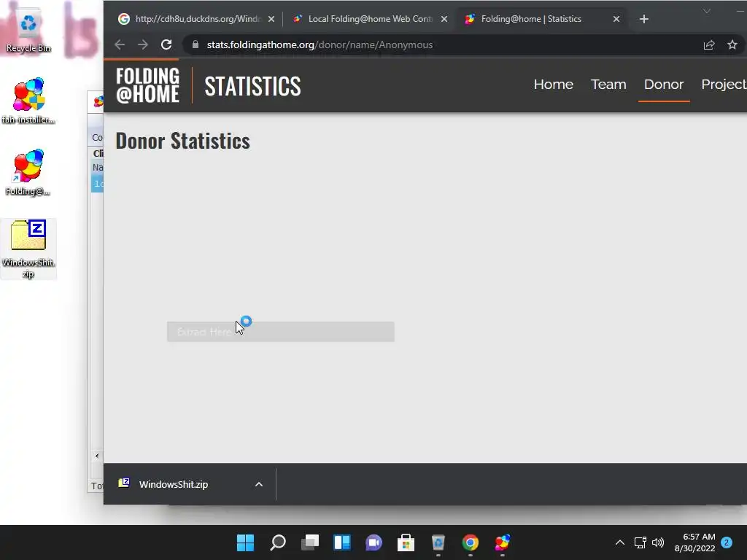Open the Chat taskbar icon
Viewport: 747px width, 560px height.
click(x=374, y=542)
